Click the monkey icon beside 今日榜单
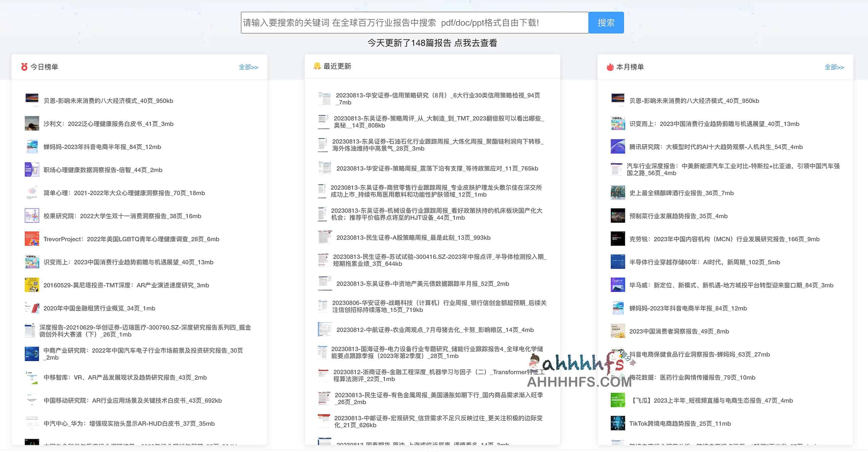The image size is (868, 452). point(24,67)
